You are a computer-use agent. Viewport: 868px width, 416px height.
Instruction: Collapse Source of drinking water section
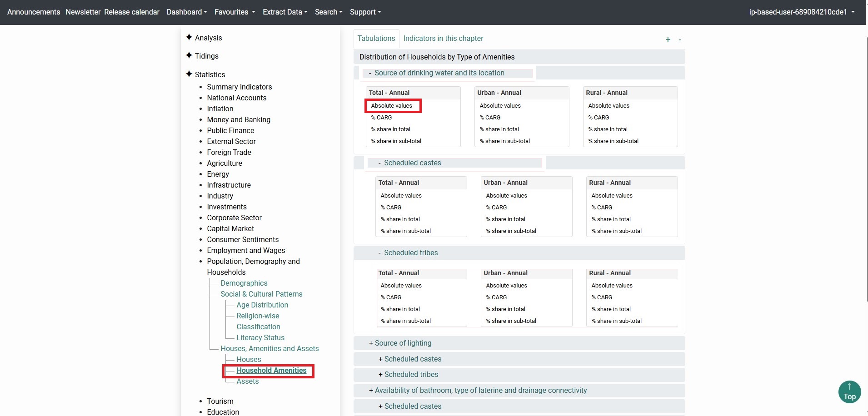436,73
